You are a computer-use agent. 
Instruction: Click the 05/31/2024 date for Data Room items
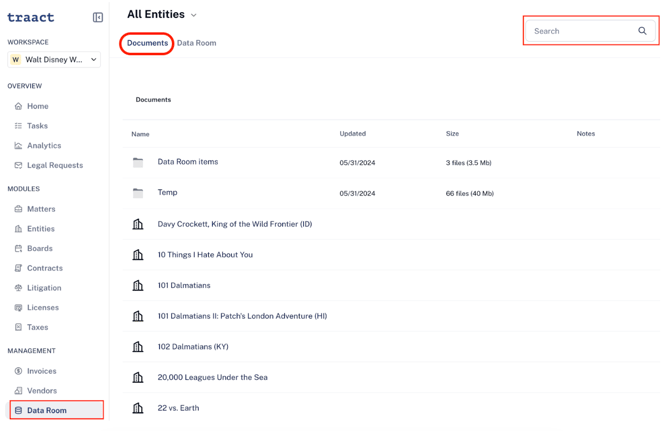point(357,163)
